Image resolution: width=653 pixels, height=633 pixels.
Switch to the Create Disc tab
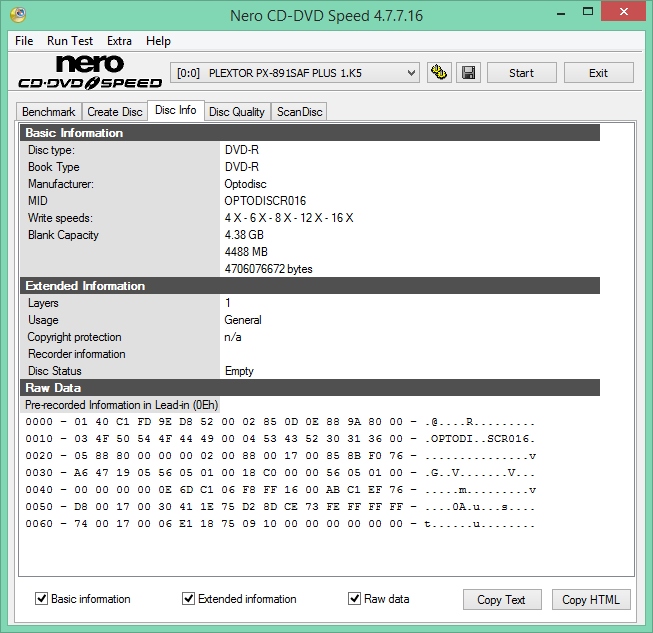coord(114,112)
